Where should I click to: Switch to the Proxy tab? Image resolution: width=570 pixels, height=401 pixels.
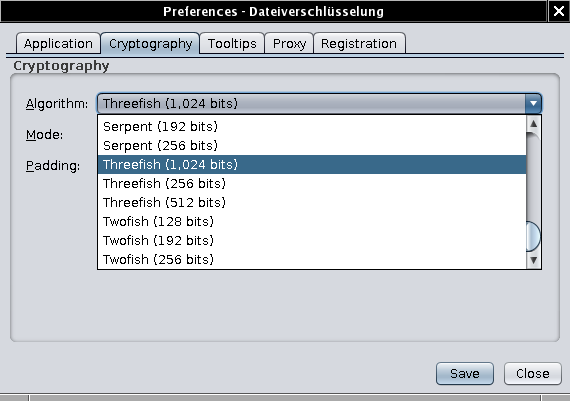[289, 44]
